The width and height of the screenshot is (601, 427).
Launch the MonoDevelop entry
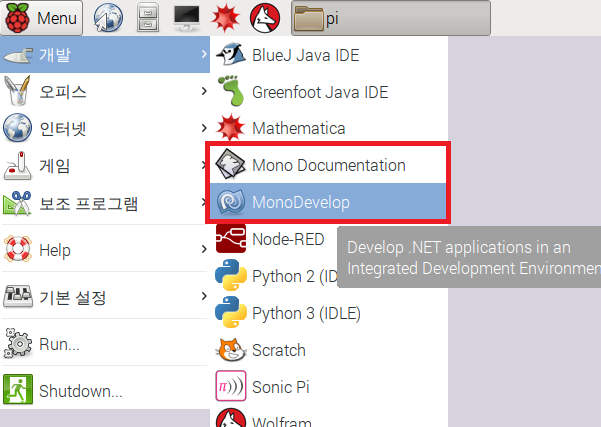point(328,202)
